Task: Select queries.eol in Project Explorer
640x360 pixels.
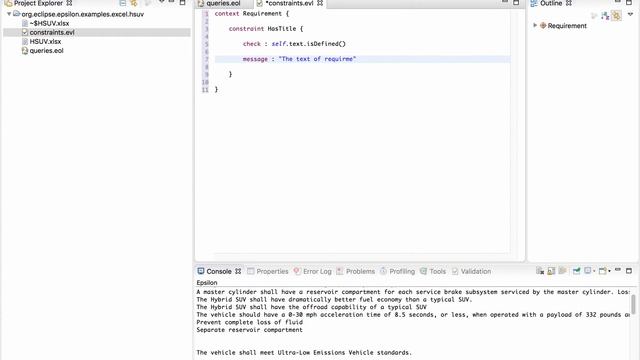Action: click(x=46, y=51)
